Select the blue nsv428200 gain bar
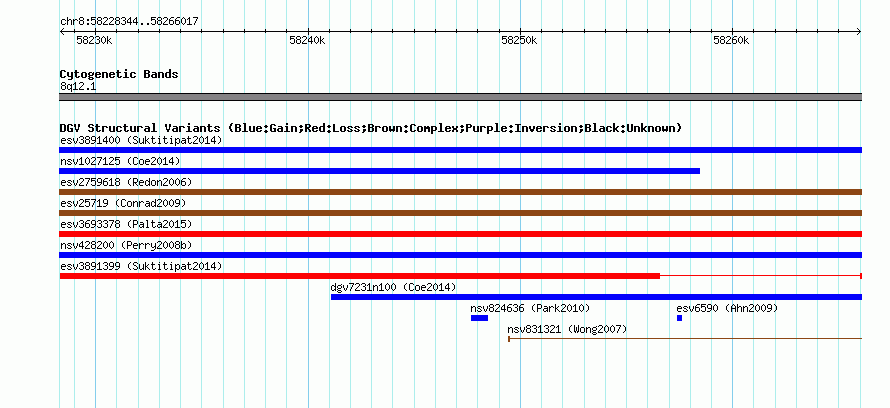Screen dimensions: 890x408 (460, 255)
